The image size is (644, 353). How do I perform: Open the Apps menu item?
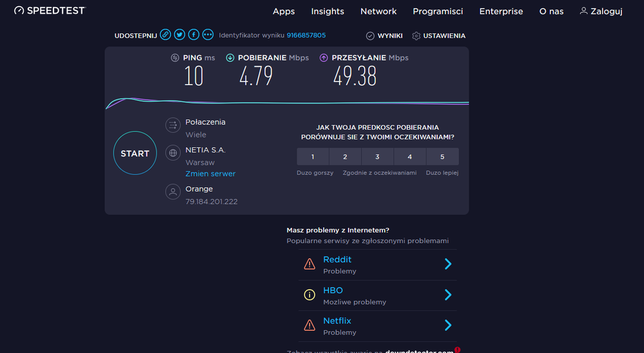pos(284,12)
